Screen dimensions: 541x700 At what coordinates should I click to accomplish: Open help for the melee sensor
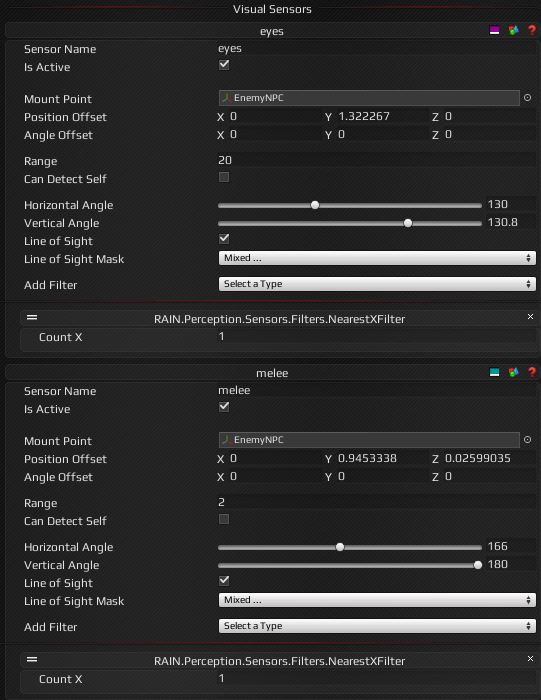532,372
